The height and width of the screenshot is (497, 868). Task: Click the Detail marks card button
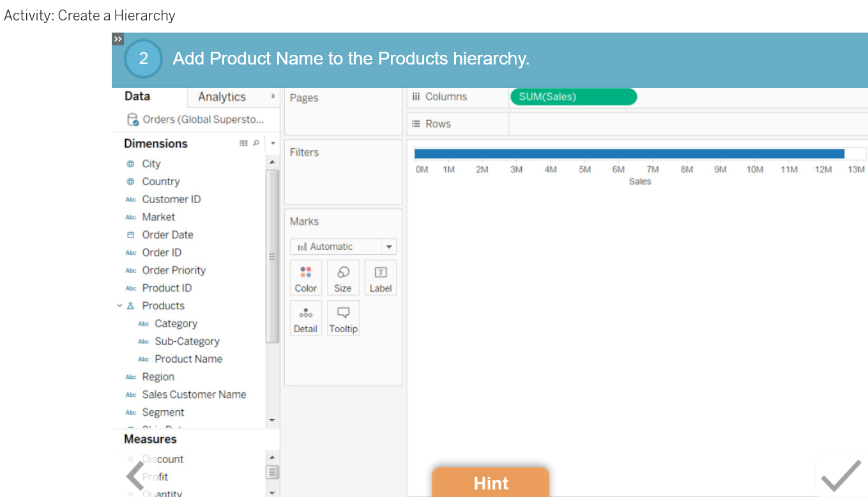click(306, 319)
